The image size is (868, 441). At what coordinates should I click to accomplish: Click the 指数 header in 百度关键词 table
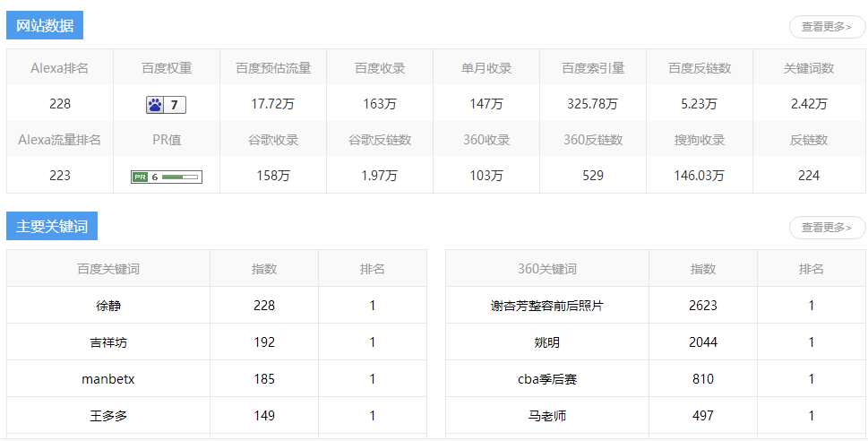click(264, 269)
